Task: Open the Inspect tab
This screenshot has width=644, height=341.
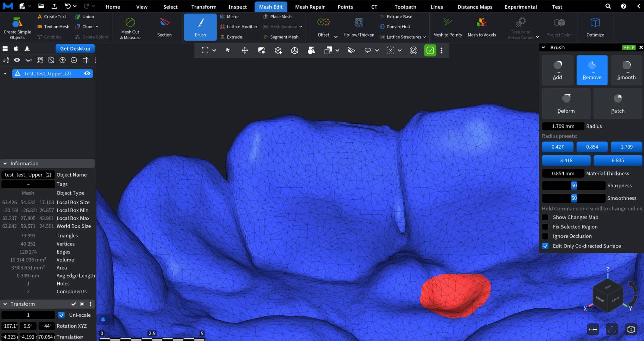Action: [x=237, y=7]
